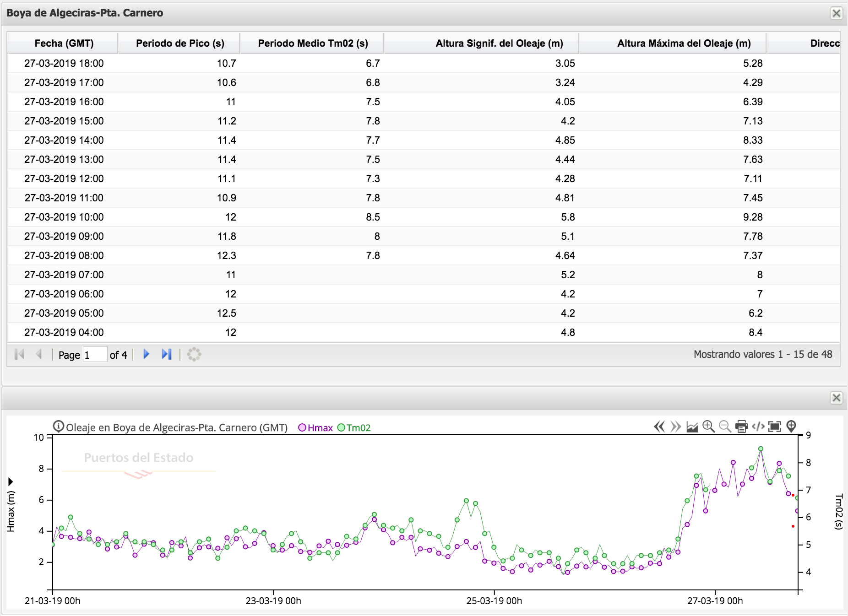Click the maximum wave height value 9.28
This screenshot has height=616, width=848.
(753, 217)
